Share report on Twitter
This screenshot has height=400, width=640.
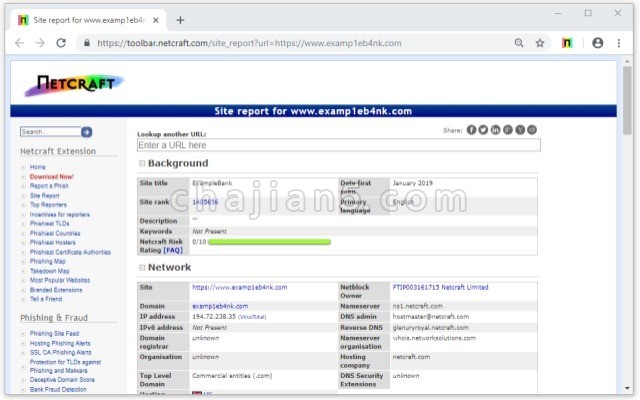coord(483,130)
